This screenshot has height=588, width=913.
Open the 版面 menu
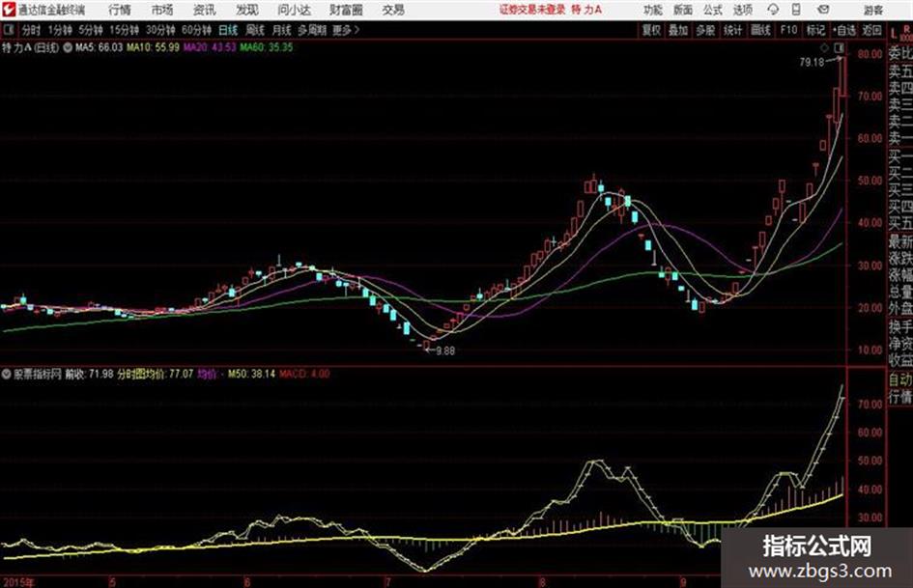683,10
